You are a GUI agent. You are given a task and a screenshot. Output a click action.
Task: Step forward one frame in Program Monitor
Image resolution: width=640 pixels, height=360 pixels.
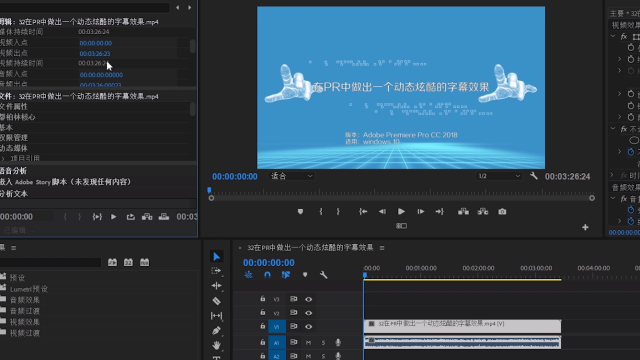[420, 211]
